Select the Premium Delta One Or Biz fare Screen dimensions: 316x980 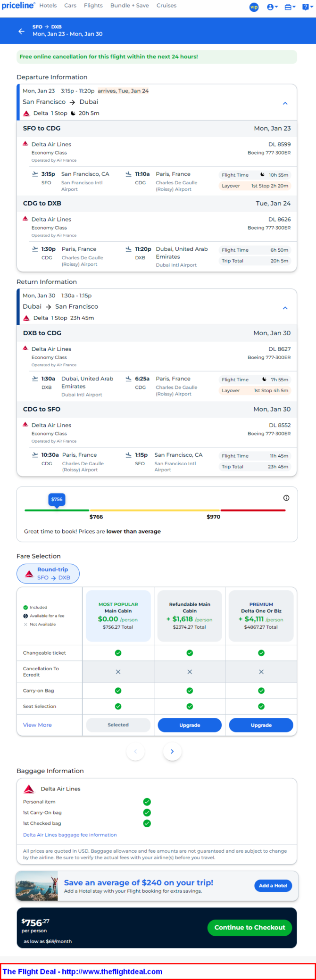(261, 616)
